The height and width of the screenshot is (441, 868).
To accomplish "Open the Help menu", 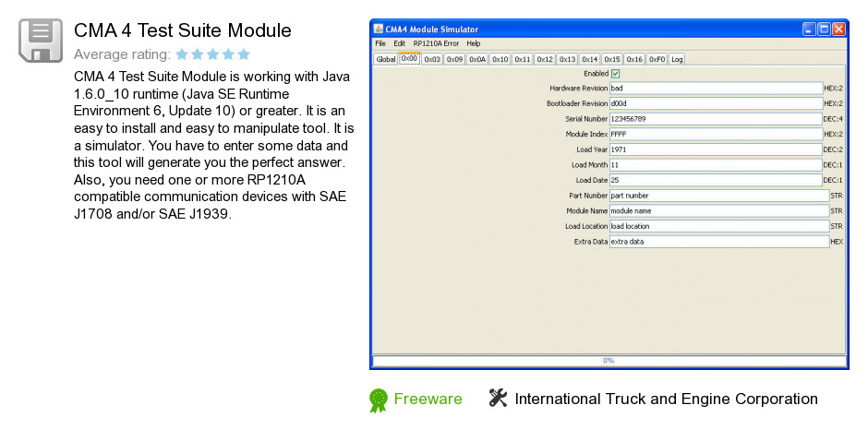I will click(x=474, y=43).
